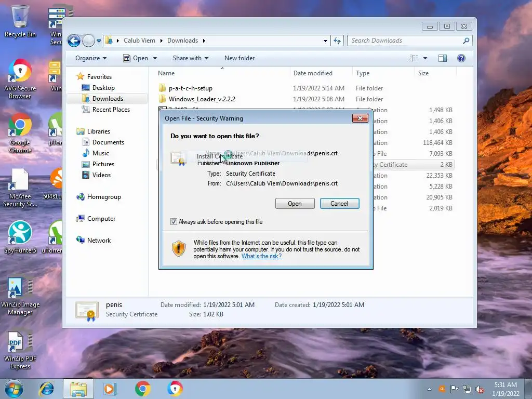The image size is (532, 399).
Task: Select the WinZip Image Manager desktop icon
Action: pos(20,295)
